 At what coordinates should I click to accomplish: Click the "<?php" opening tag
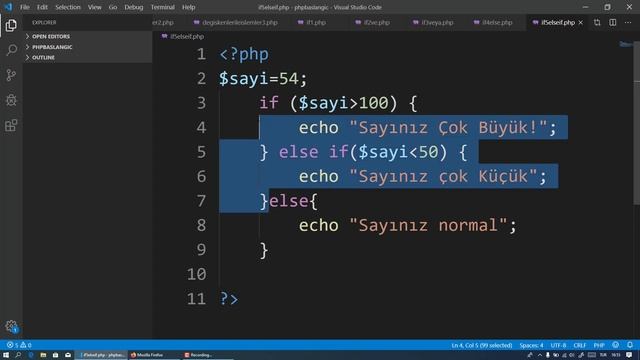tap(244, 54)
